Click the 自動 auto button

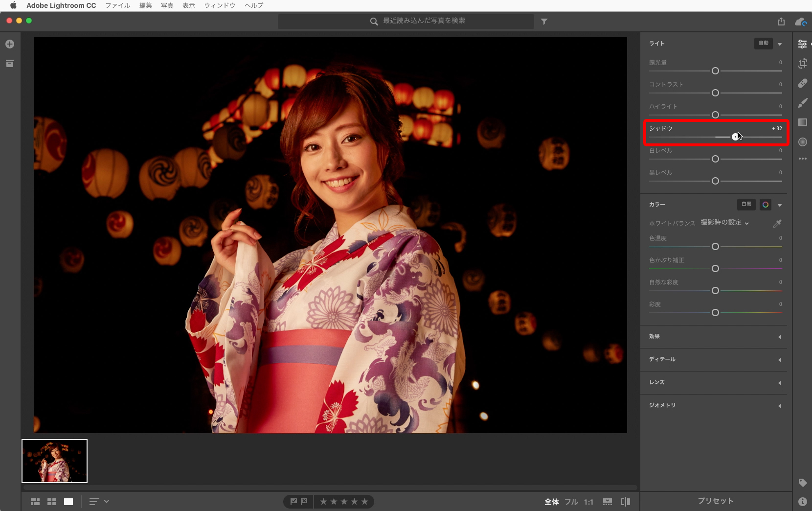coord(763,44)
